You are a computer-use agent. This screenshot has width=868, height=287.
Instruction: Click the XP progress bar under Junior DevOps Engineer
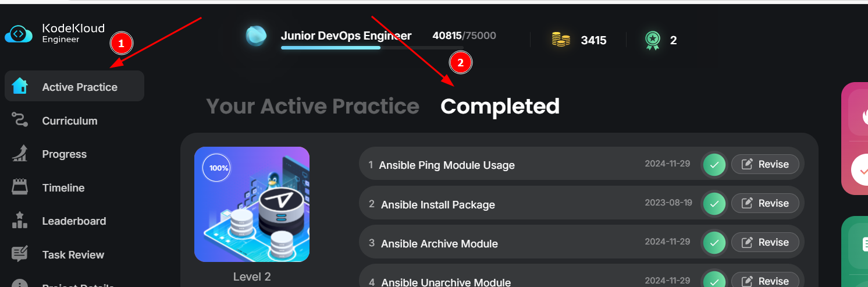coord(372,48)
